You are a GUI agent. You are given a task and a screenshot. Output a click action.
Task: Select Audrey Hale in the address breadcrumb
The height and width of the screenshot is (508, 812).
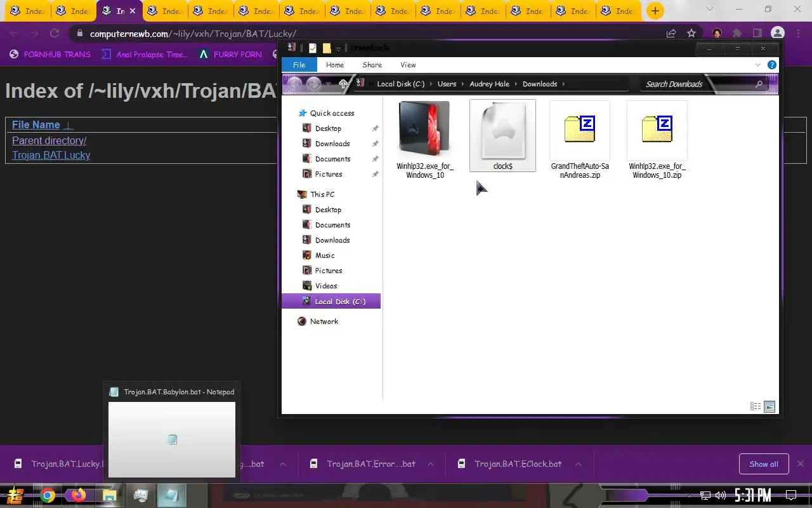(x=489, y=84)
